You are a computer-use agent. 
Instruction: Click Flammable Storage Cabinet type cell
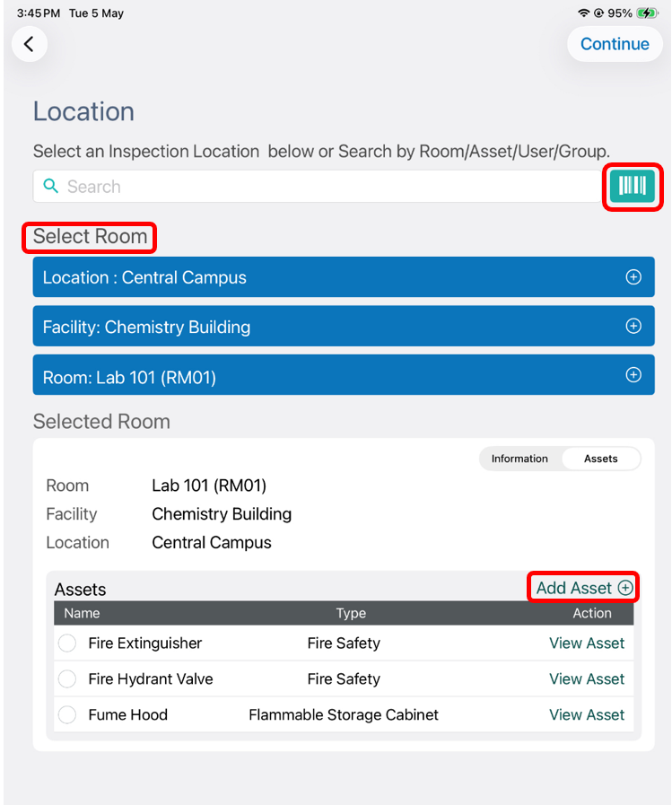[x=344, y=714]
